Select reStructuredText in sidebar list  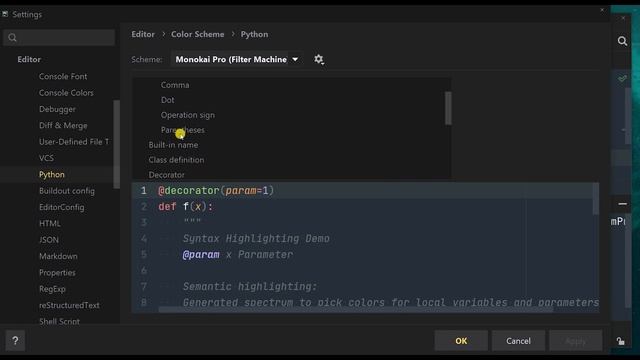(x=69, y=305)
